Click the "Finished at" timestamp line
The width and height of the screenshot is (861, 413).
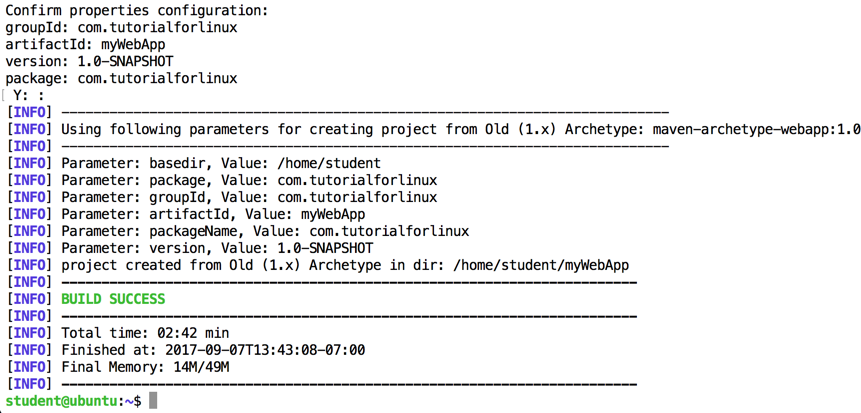(213, 350)
